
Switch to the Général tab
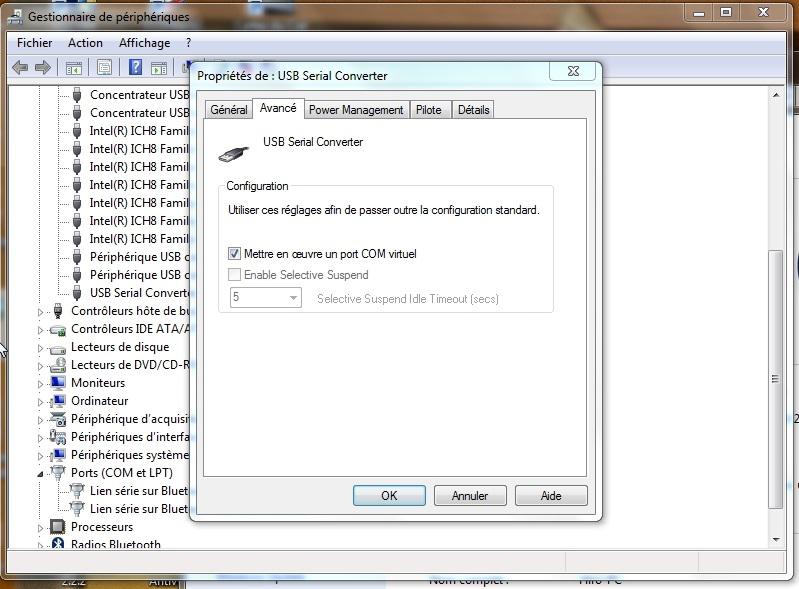coord(229,110)
